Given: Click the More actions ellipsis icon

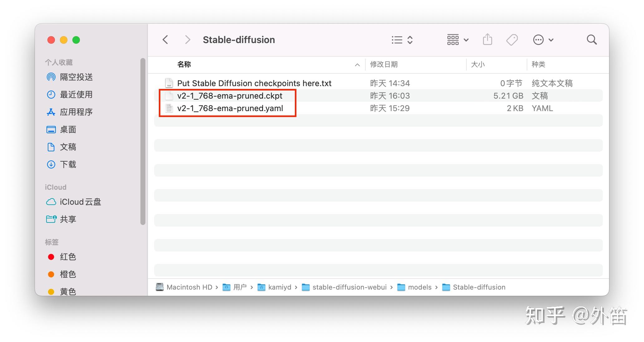Looking at the screenshot, I should point(538,40).
